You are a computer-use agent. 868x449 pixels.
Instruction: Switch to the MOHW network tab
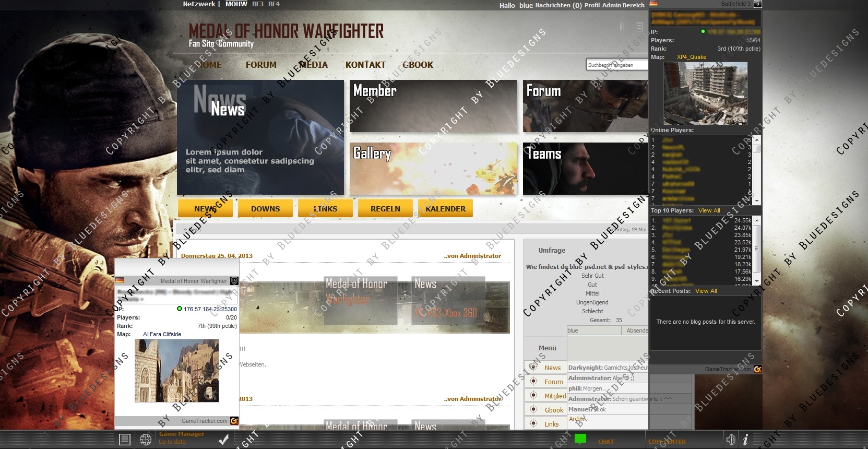236,4
